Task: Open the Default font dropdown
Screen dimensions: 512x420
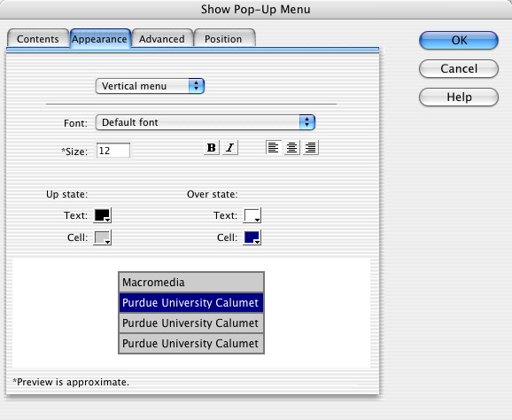Action: click(205, 122)
